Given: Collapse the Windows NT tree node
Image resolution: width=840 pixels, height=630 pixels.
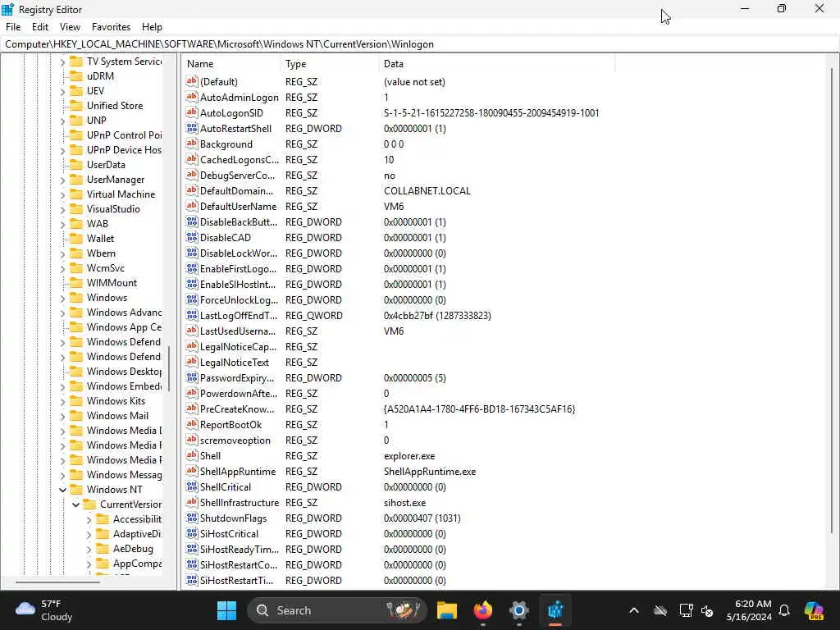Looking at the screenshot, I should pos(62,490).
